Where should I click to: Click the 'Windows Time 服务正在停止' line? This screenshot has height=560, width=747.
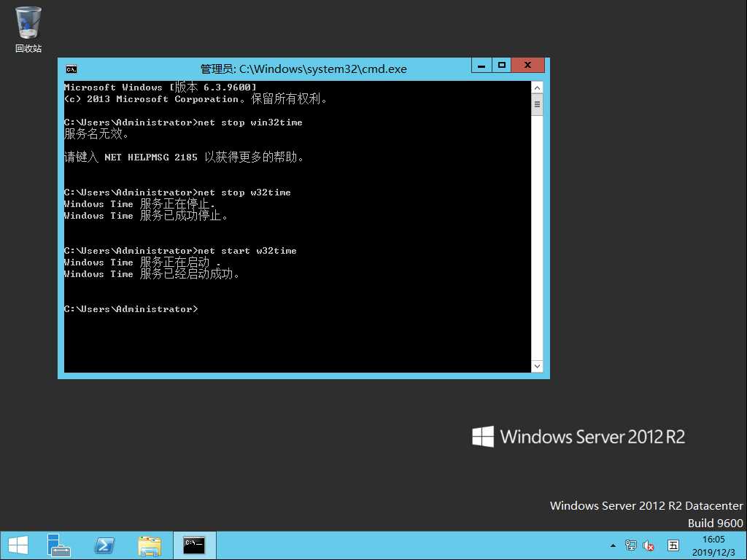coord(139,204)
